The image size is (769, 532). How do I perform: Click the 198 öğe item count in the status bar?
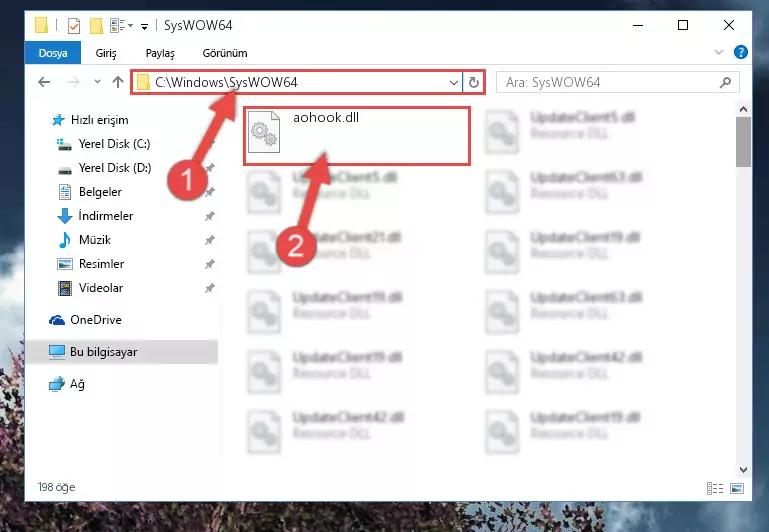(x=56, y=487)
